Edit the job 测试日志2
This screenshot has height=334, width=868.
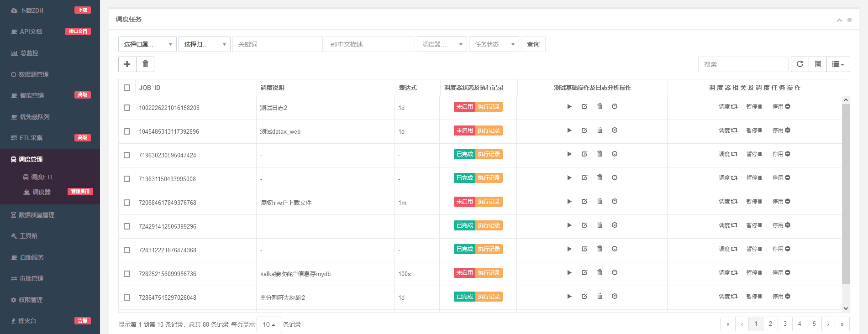[x=584, y=107]
